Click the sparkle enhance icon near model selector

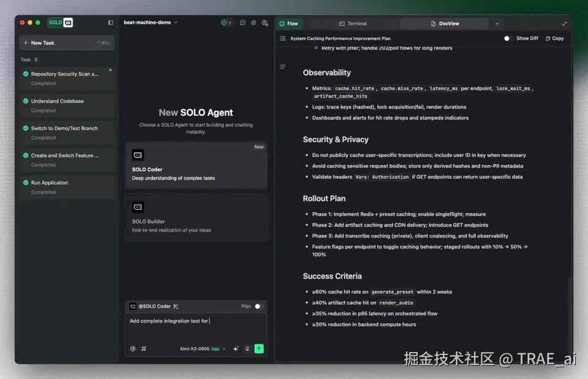click(x=236, y=348)
